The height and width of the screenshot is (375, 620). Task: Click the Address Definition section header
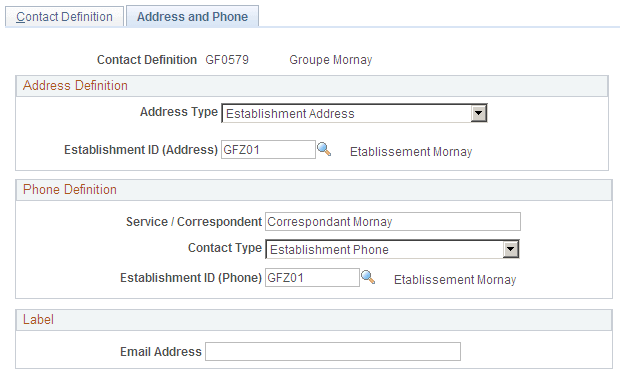pos(312,86)
